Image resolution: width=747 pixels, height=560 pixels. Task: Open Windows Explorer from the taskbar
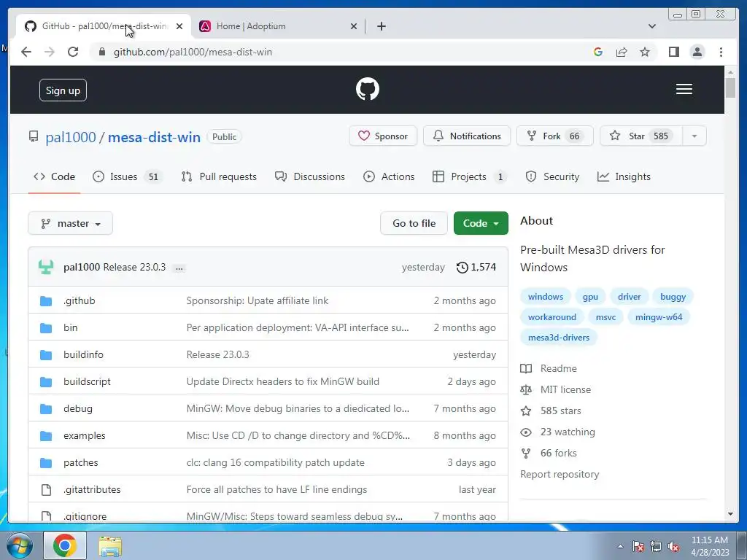tap(110, 546)
